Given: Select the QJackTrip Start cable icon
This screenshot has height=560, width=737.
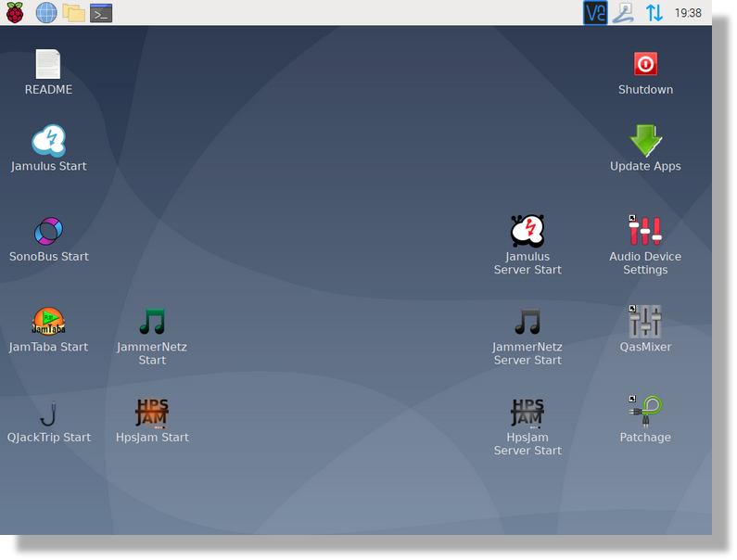Looking at the screenshot, I should click(x=48, y=413).
